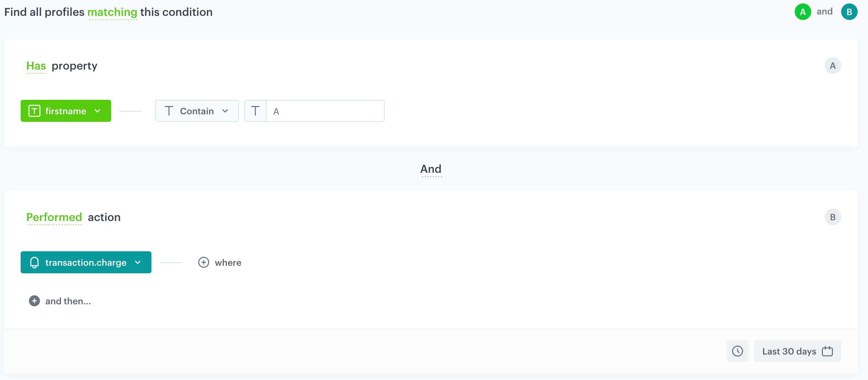This screenshot has height=380, width=868.
Task: Open the Last 30 days time range selector
Action: [x=798, y=351]
